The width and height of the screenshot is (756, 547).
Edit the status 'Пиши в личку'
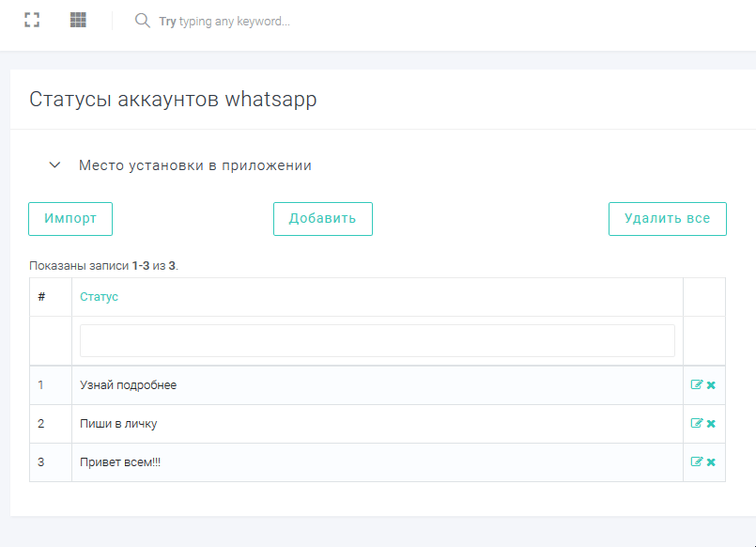[x=696, y=423]
